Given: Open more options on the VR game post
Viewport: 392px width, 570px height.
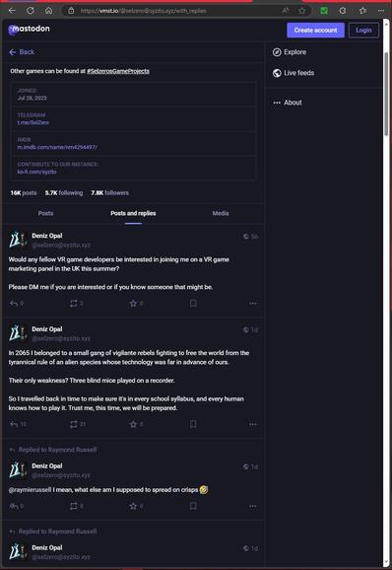Looking at the screenshot, I should (x=253, y=303).
